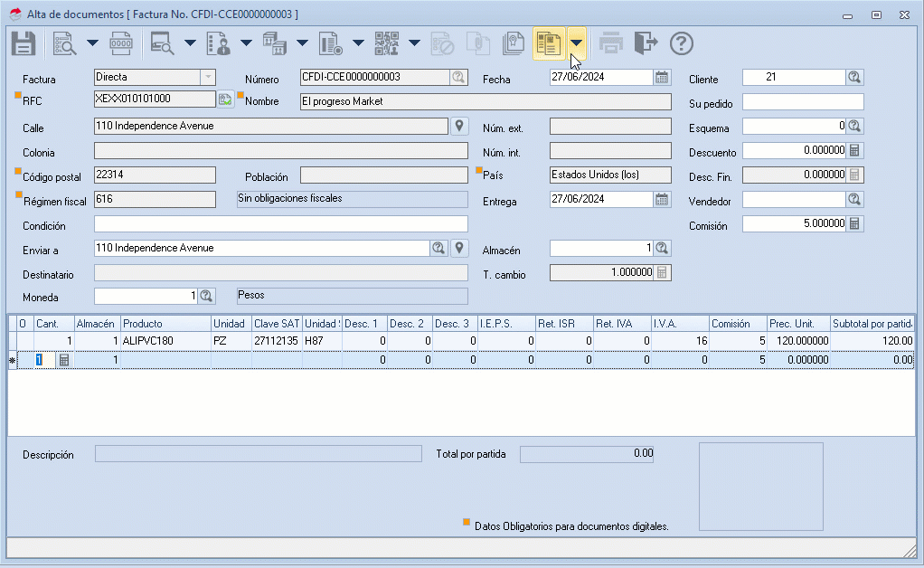Viewport: 924px width, 568px height.
Task: Click the Vendedor search magnifier icon
Action: click(x=854, y=199)
